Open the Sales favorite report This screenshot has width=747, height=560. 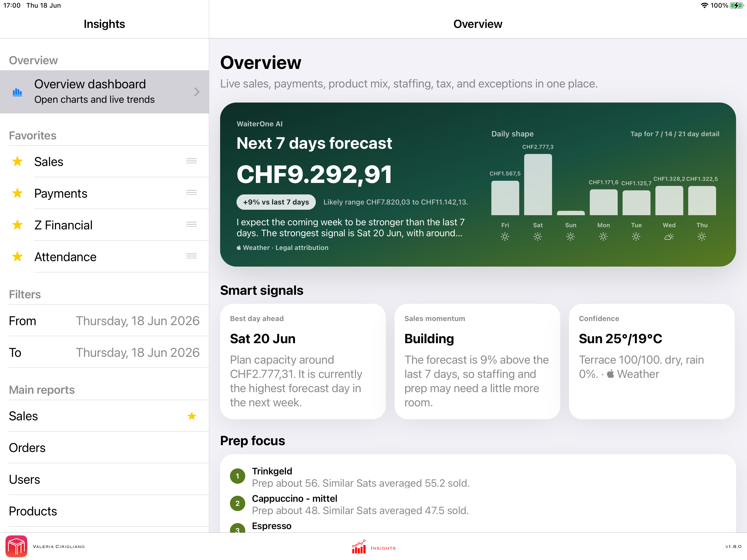coord(104,162)
